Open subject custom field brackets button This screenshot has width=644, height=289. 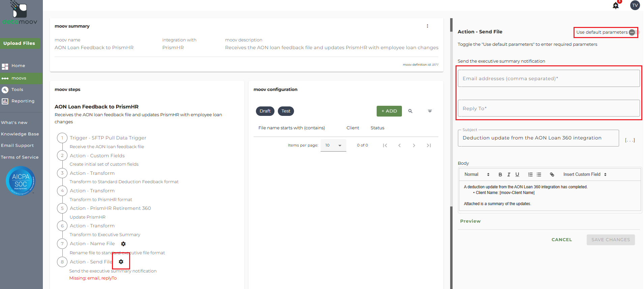click(x=630, y=140)
